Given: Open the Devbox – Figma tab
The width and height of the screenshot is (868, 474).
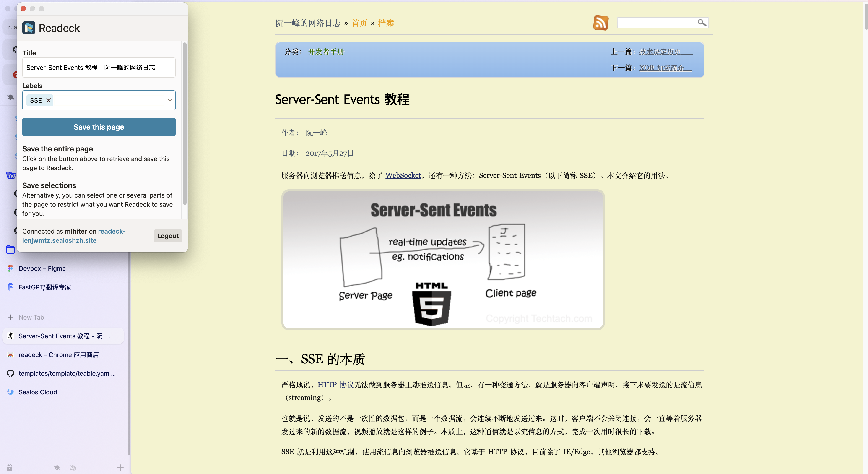Looking at the screenshot, I should (x=42, y=268).
